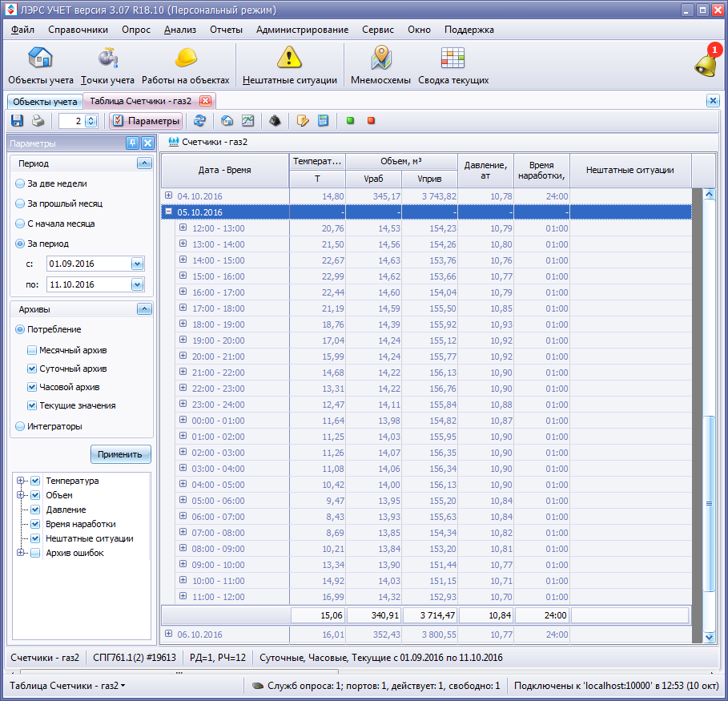
Task: Select За две недели period
Action: (x=20, y=183)
